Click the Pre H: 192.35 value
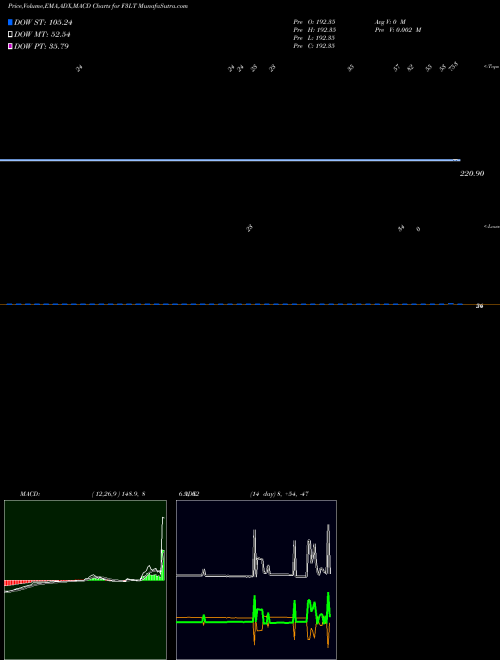The image size is (500, 660). (x=314, y=30)
